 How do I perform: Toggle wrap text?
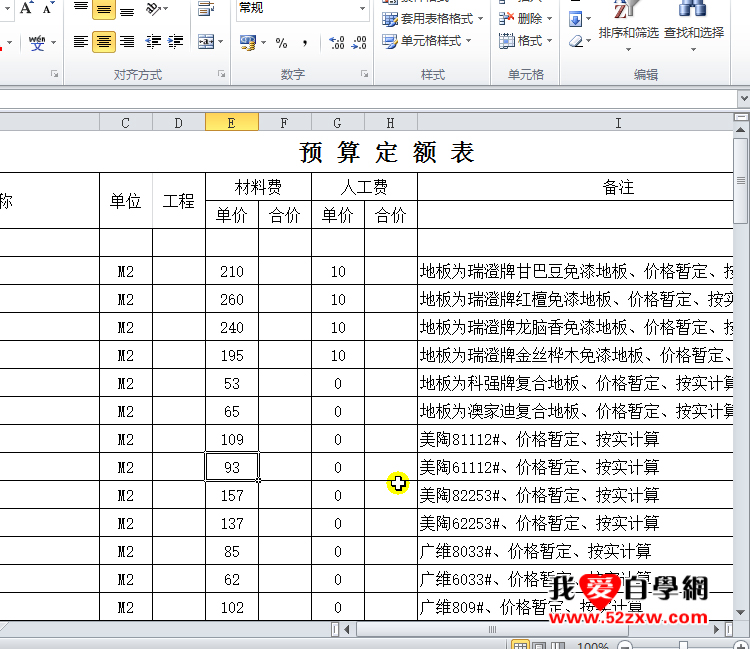(x=206, y=9)
